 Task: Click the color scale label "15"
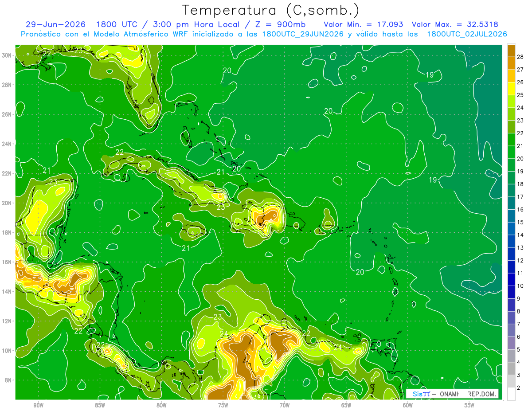[520, 222]
